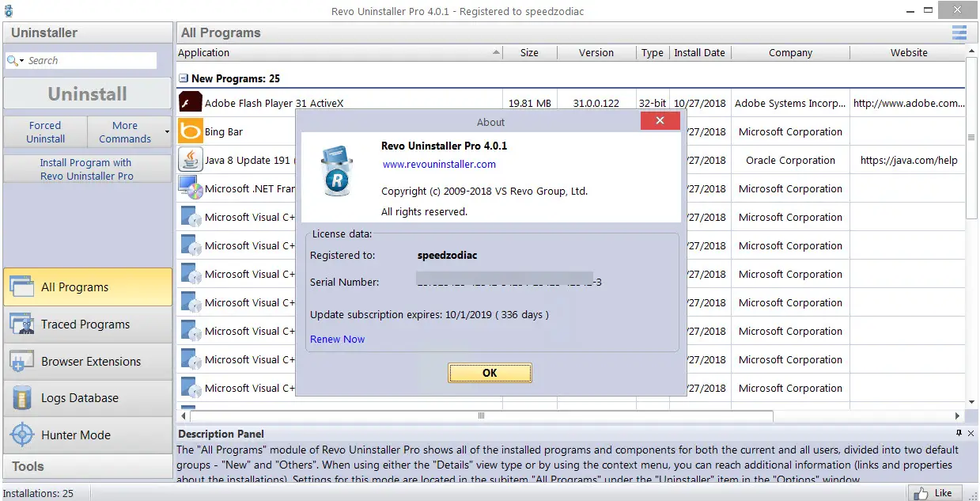Click the Forced Uninstall button
Screen dimensions: 980x501
46,131
